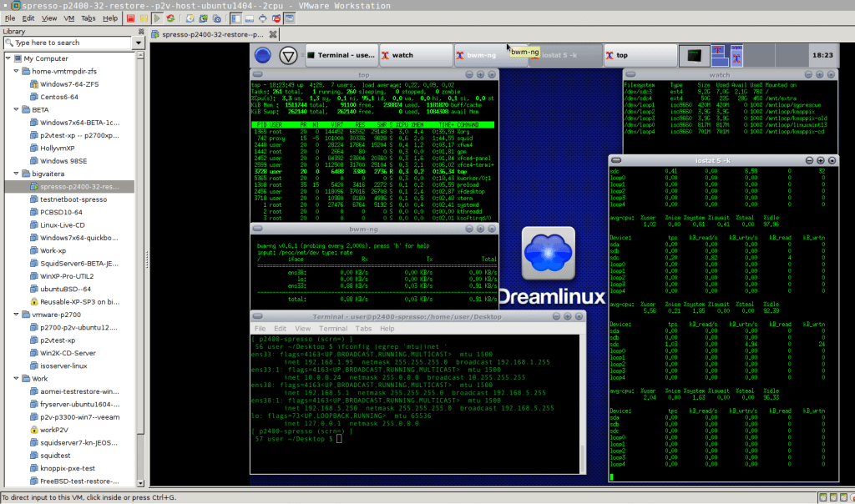Click the 18:23 clock in guest panel
The height and width of the screenshot is (504, 855).
(822, 55)
